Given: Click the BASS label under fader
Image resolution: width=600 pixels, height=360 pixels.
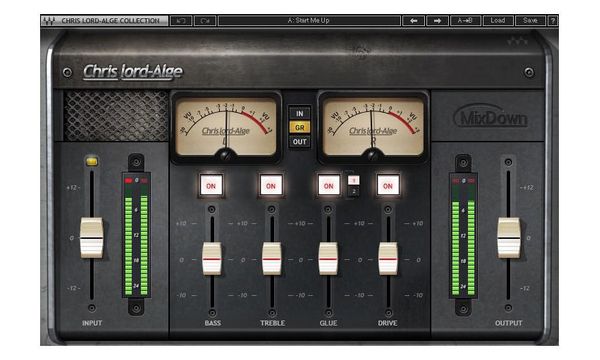Looking at the screenshot, I should [x=212, y=323].
